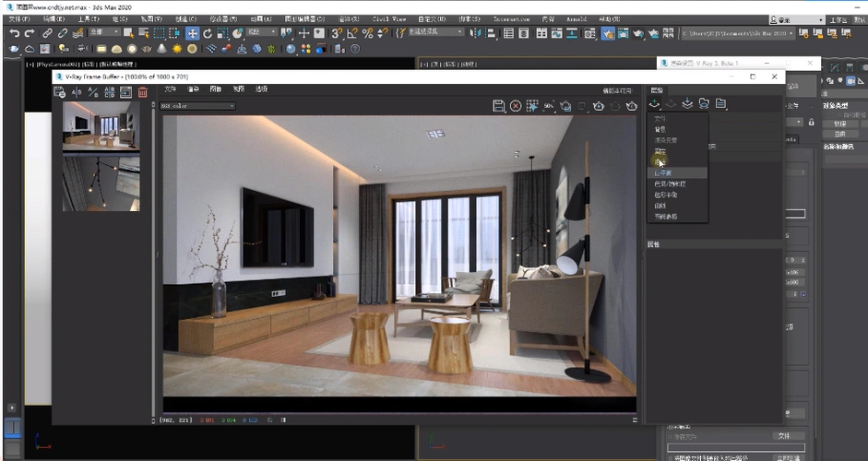The height and width of the screenshot is (461, 868).
Task: Toggle the Percent Snap icon
Action: 367,34
